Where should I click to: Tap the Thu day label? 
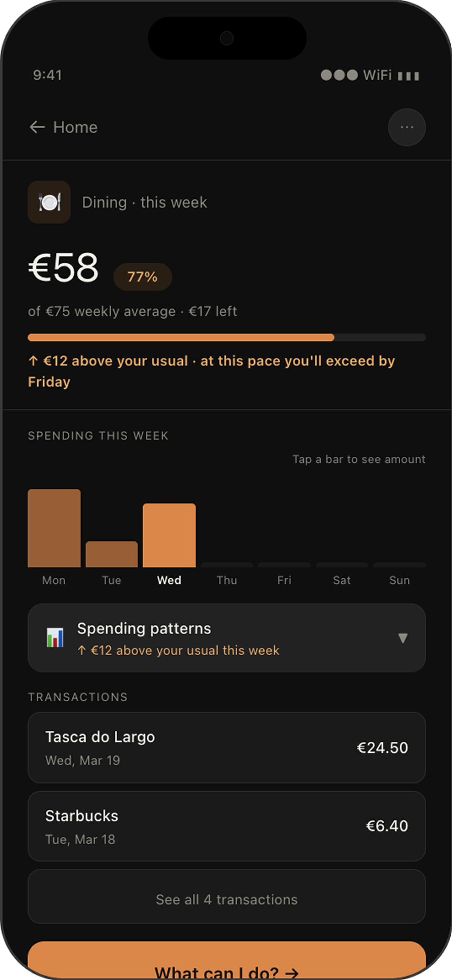227,580
